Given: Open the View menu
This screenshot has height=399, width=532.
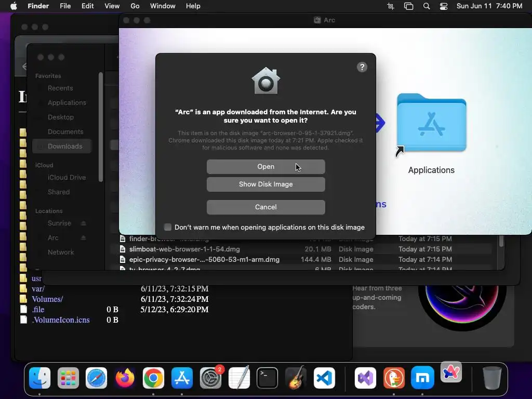Looking at the screenshot, I should [112, 6].
